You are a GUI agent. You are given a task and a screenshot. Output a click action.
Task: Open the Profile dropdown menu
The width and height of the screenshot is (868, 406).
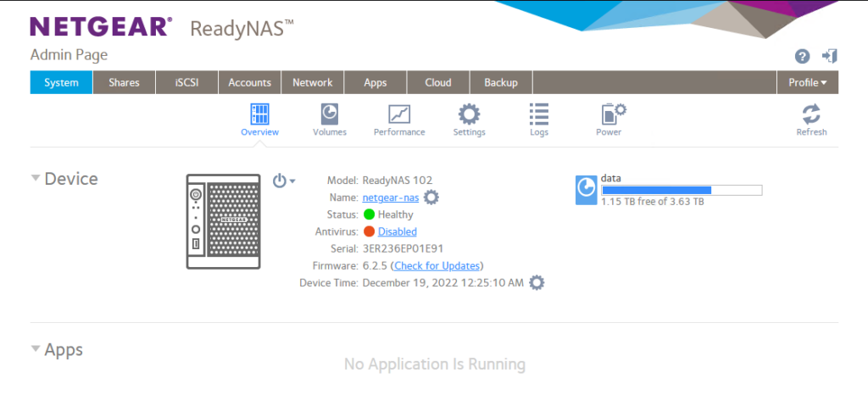807,82
